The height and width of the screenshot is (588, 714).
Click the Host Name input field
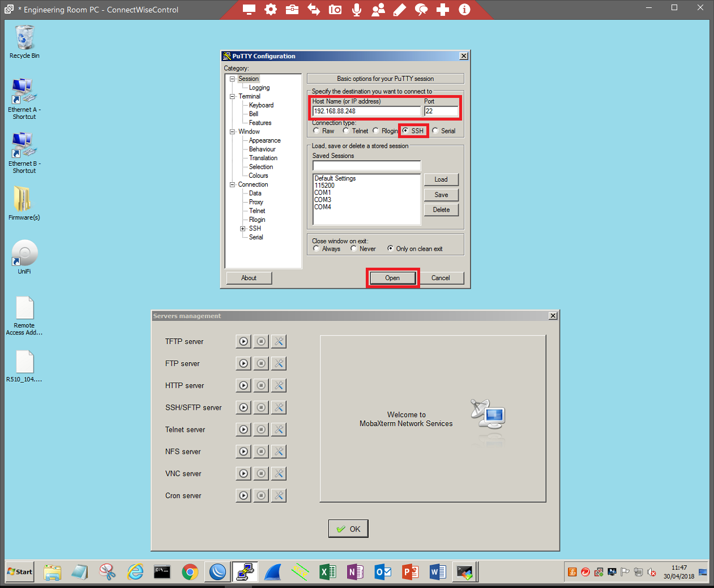tap(366, 111)
